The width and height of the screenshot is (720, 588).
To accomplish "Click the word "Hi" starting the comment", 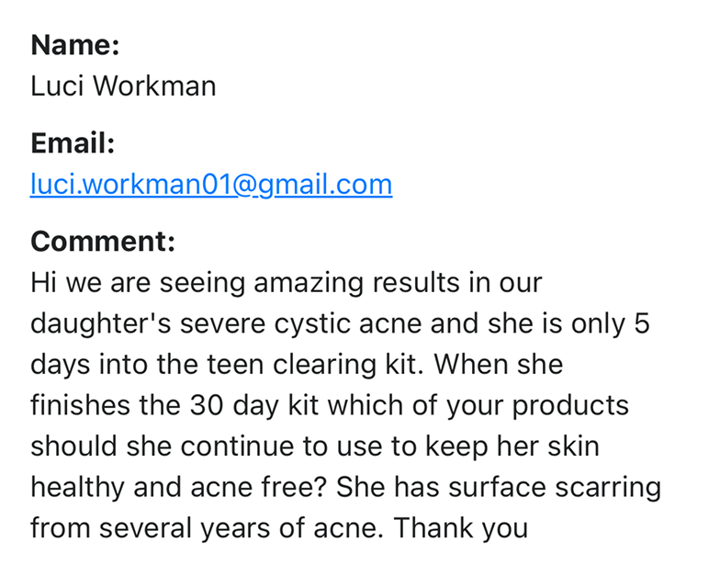I will [x=44, y=282].
